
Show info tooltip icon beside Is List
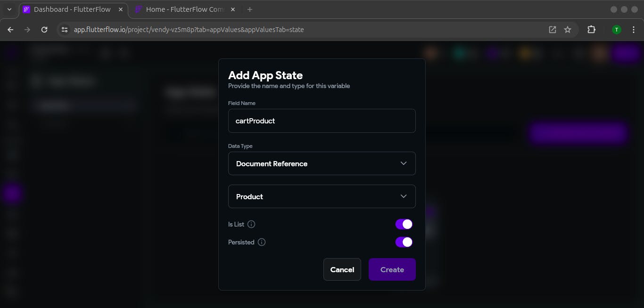pyautogui.click(x=251, y=224)
